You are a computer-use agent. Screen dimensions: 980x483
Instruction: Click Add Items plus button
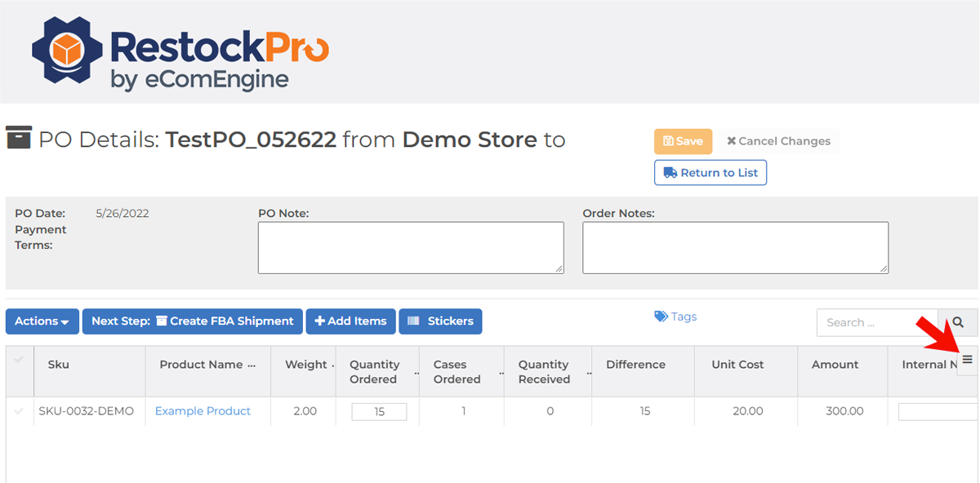(x=350, y=321)
